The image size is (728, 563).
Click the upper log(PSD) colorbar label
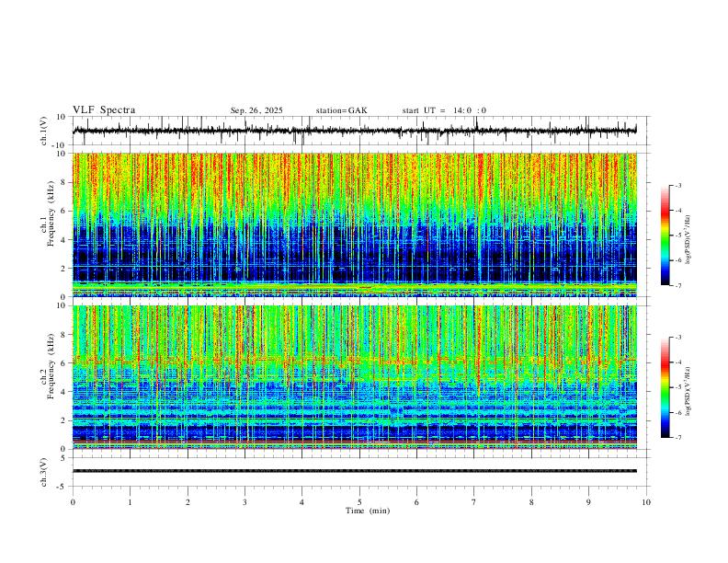[x=688, y=239]
